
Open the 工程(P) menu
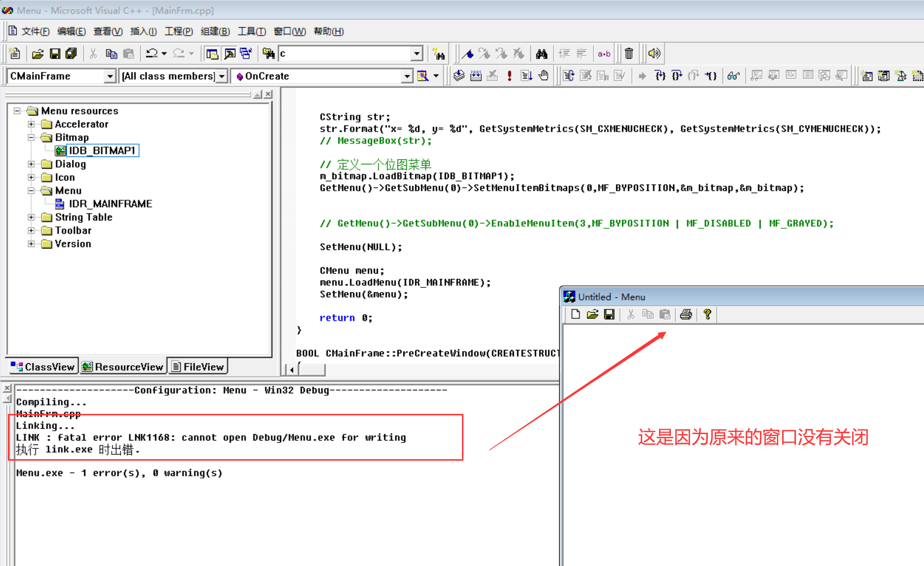pyautogui.click(x=179, y=31)
